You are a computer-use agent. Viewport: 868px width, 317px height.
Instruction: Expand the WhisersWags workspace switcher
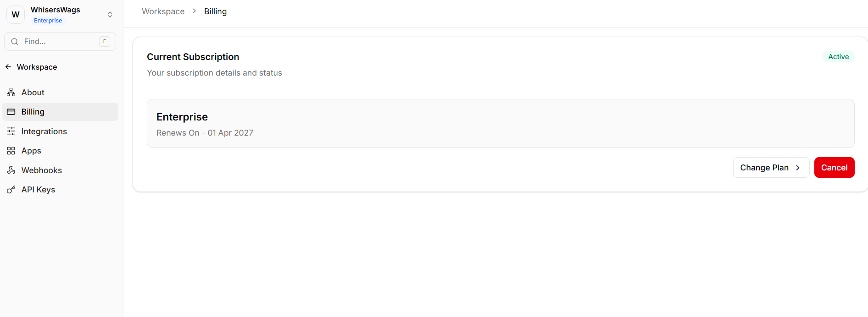click(110, 15)
